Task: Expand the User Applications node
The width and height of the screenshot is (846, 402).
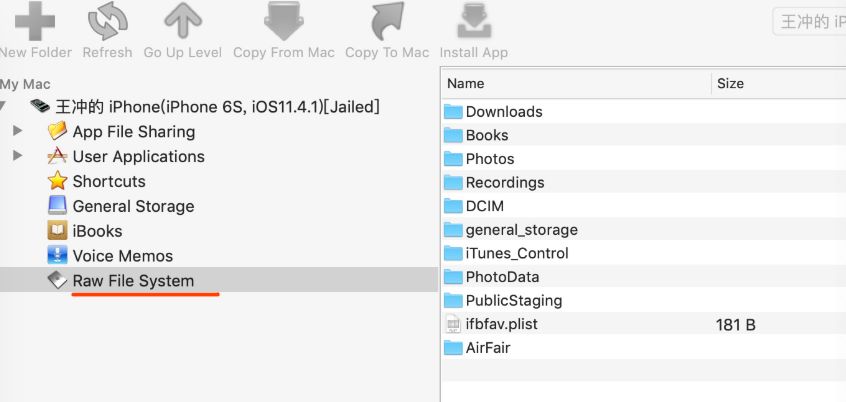Action: coord(18,156)
